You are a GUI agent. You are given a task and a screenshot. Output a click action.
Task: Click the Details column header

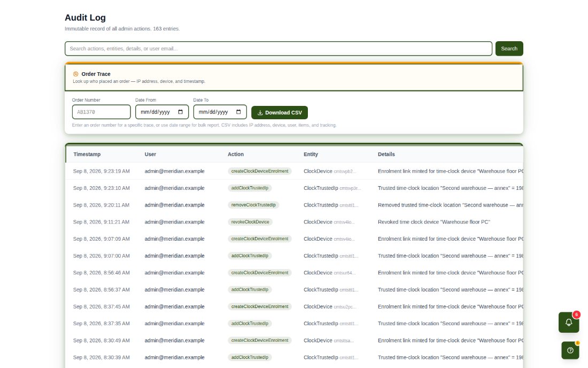point(386,154)
